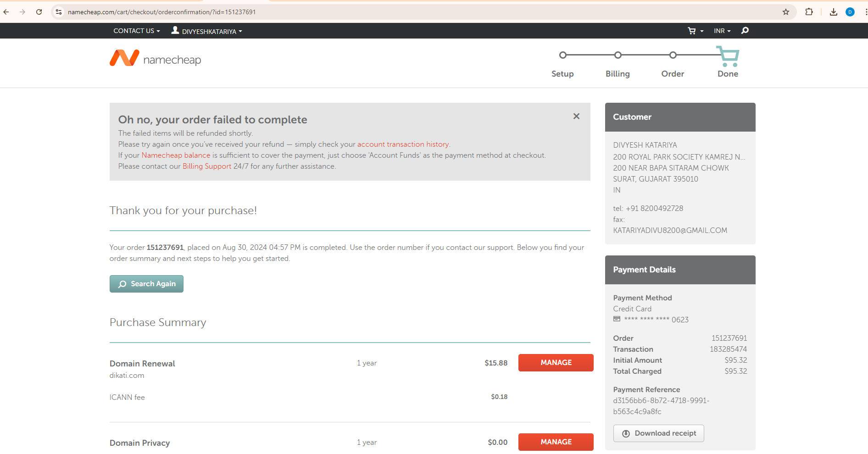
Task: Change currency via INR dropdown
Action: (x=722, y=31)
